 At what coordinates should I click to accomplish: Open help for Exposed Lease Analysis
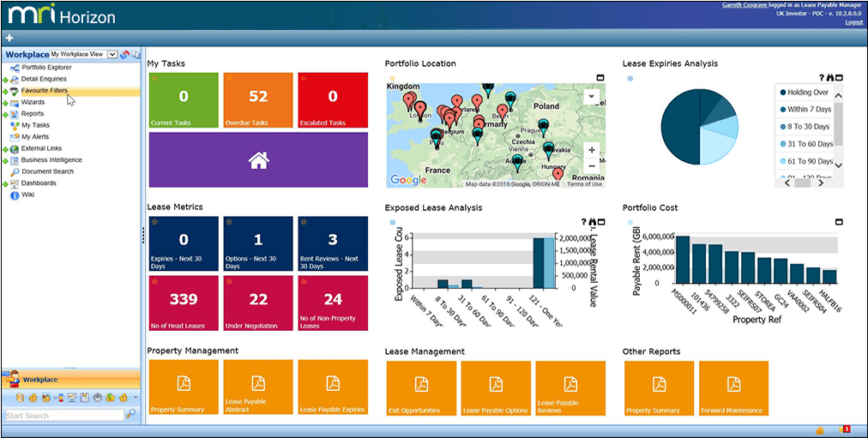click(583, 222)
